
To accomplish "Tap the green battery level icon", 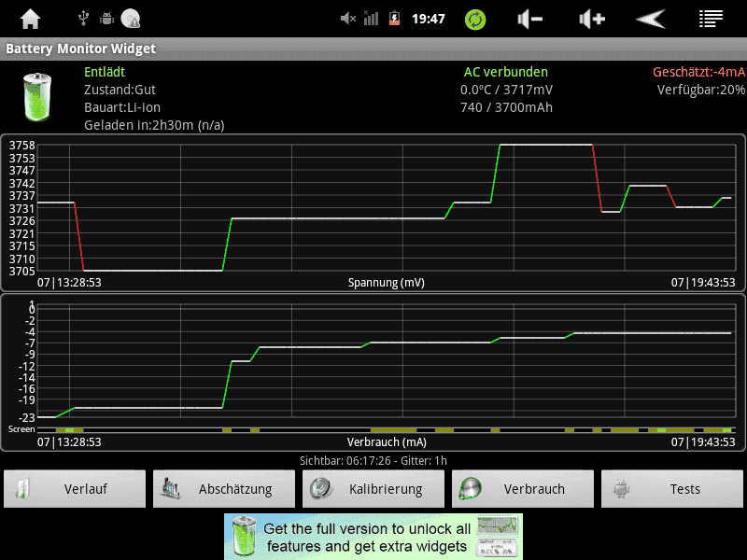I will coord(37,97).
